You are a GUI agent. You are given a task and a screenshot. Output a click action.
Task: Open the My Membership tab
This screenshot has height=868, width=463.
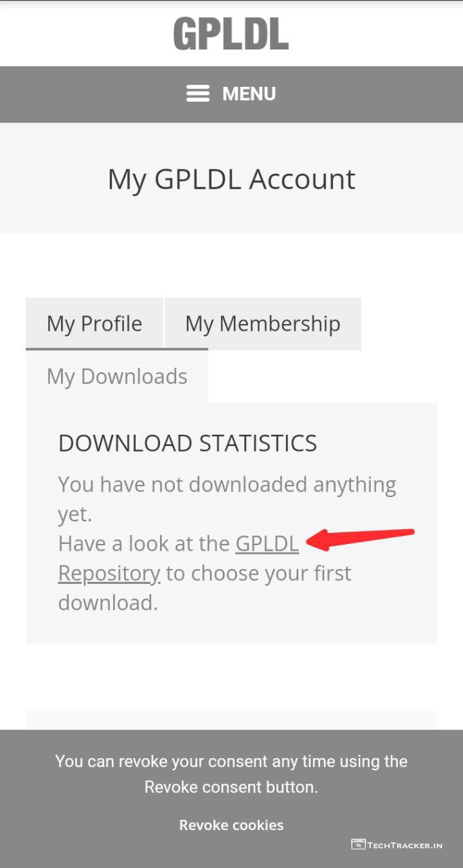click(262, 323)
